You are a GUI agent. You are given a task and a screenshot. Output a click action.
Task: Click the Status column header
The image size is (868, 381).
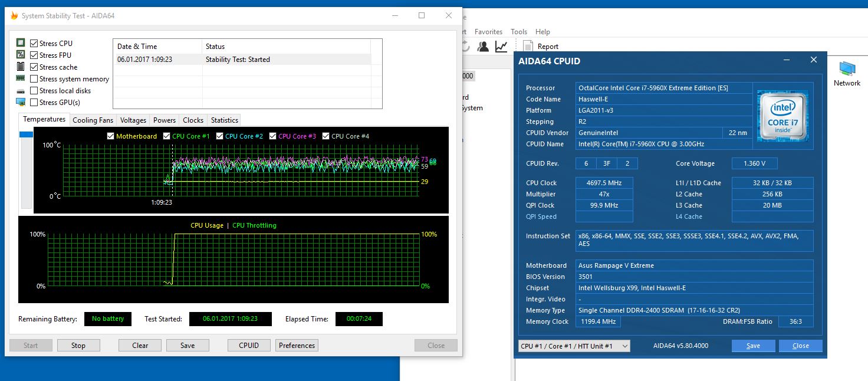286,46
